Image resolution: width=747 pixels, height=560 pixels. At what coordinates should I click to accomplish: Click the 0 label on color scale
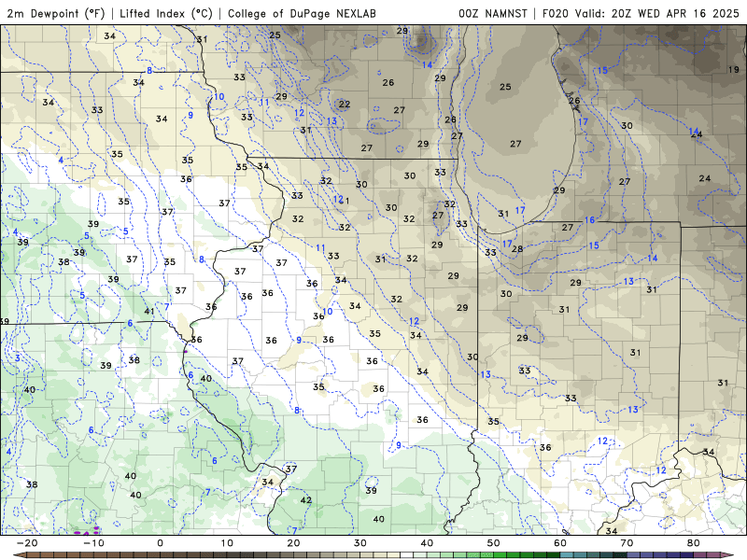click(160, 543)
